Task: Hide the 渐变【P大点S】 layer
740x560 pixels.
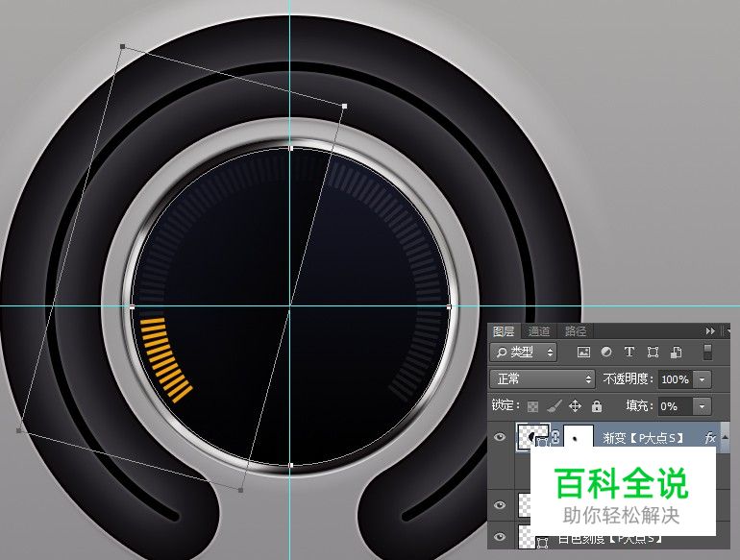Action: pyautogui.click(x=500, y=437)
